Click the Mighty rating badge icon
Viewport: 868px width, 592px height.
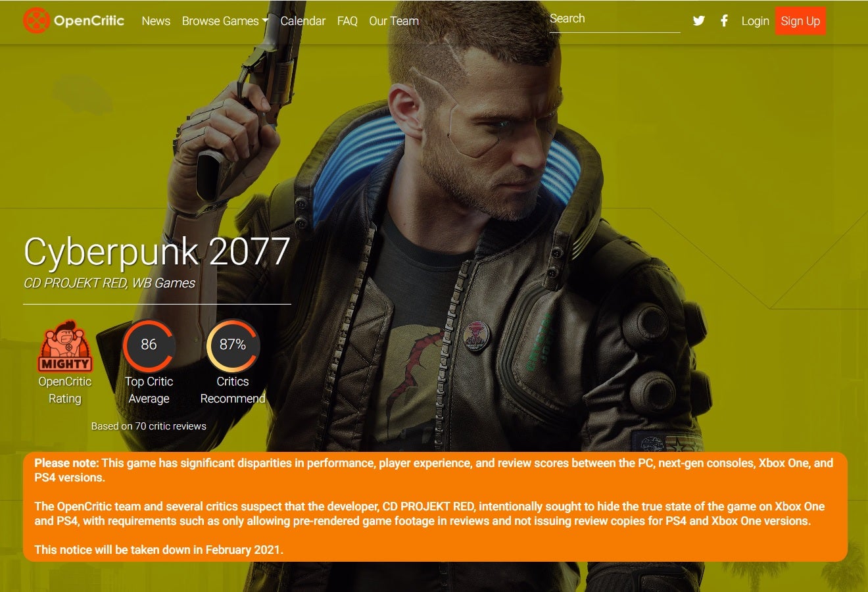tap(65, 346)
